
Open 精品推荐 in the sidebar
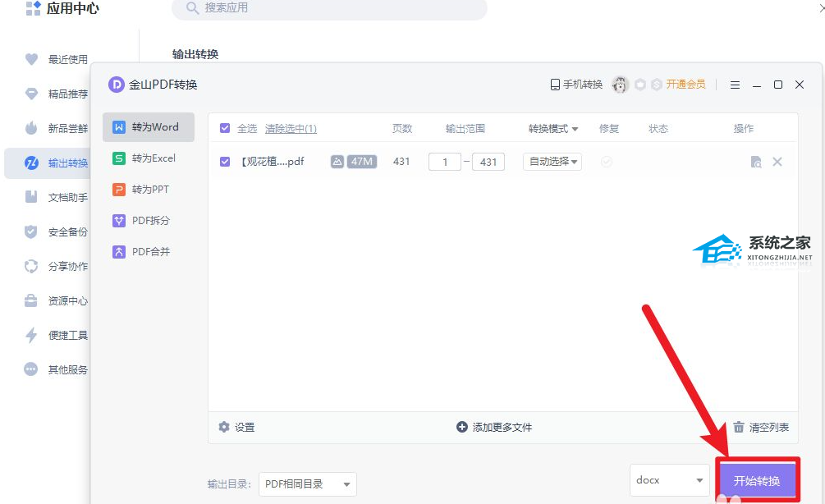(57, 94)
